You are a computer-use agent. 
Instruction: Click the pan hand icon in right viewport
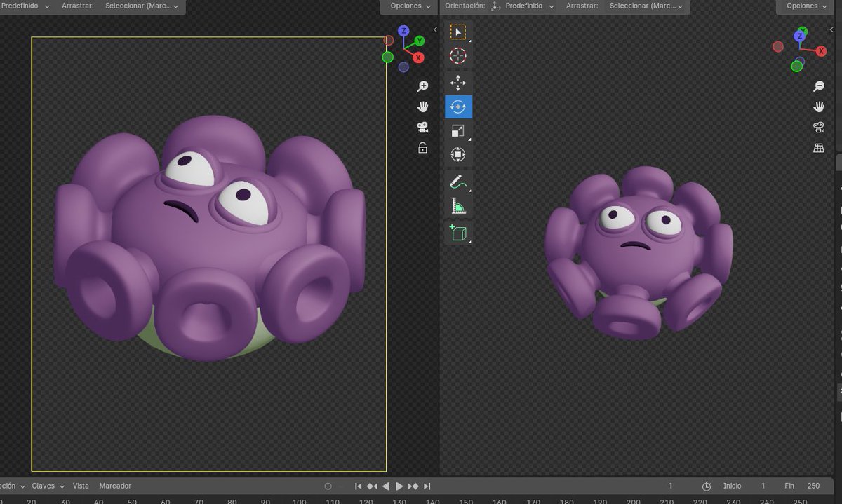pyautogui.click(x=819, y=107)
